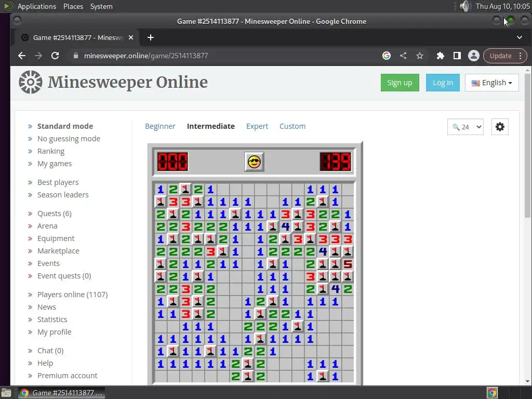Click the Minesweeper Online title text

tap(128, 83)
